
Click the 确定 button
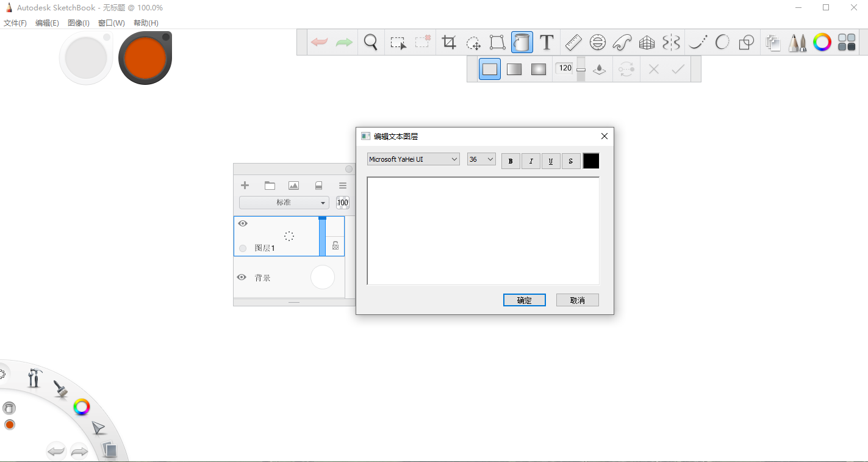click(x=524, y=300)
